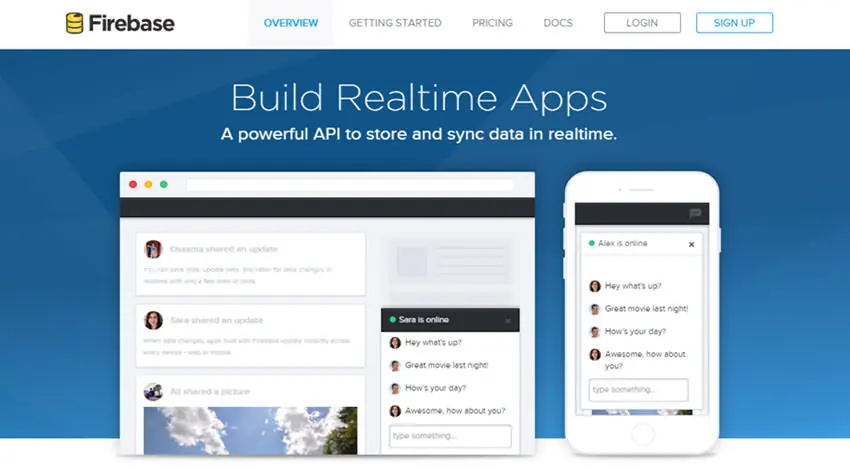Click the Firebase wordmark text
The height and width of the screenshot is (470, 850).
tap(131, 23)
